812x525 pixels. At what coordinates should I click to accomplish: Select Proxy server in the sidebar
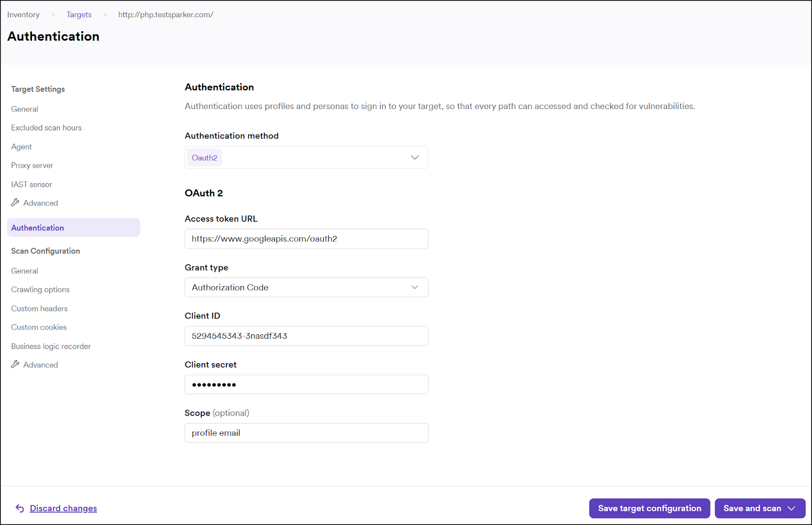[32, 165]
